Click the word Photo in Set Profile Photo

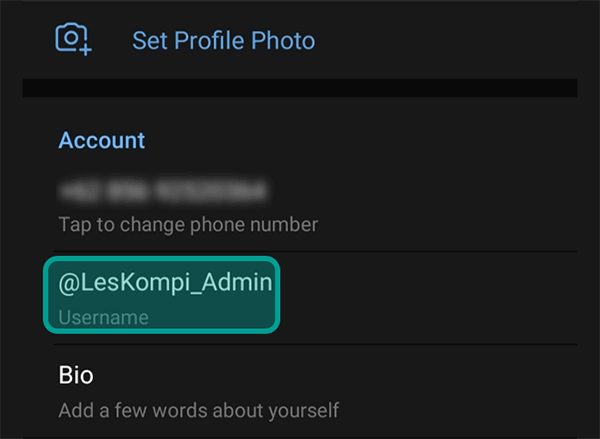point(283,40)
